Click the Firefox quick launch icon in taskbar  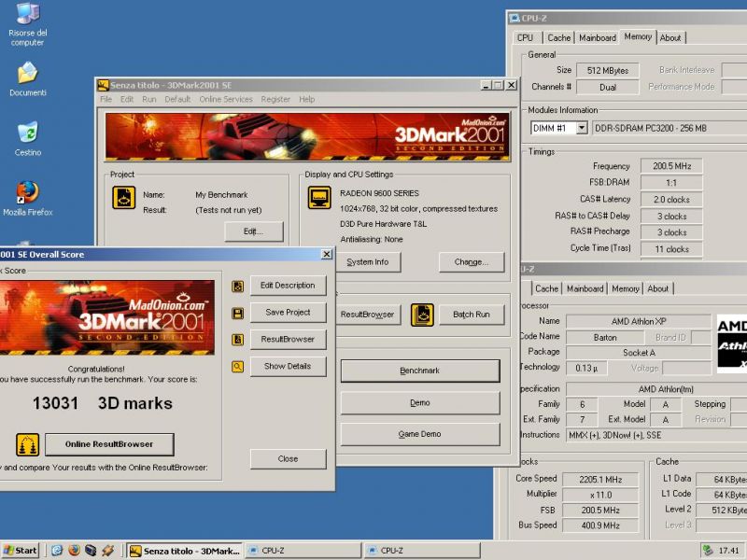point(74,551)
